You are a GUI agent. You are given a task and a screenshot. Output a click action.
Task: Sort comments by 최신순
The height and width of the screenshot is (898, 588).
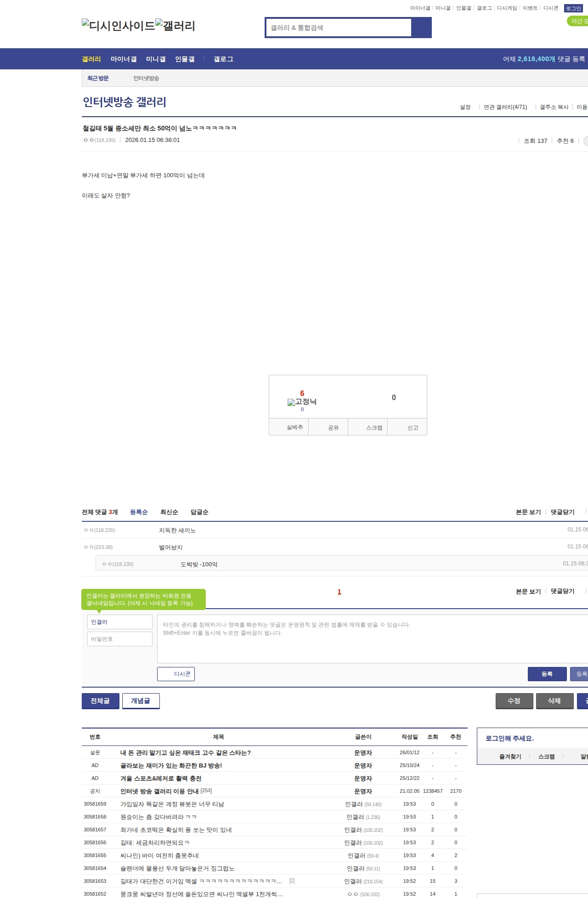click(x=169, y=512)
